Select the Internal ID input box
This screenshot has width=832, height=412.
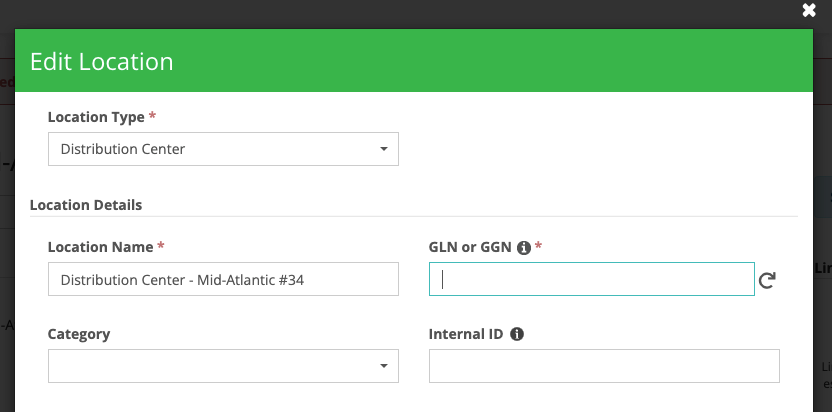(x=603, y=366)
